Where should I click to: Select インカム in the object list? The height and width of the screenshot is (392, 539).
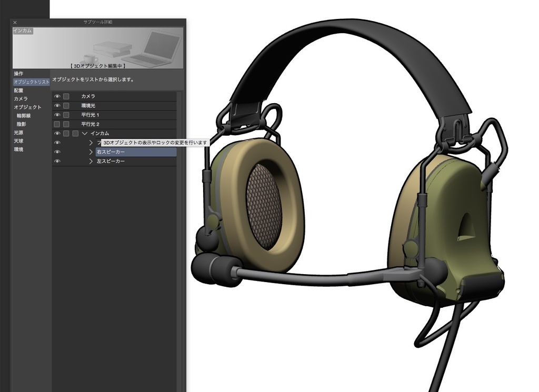[99, 133]
